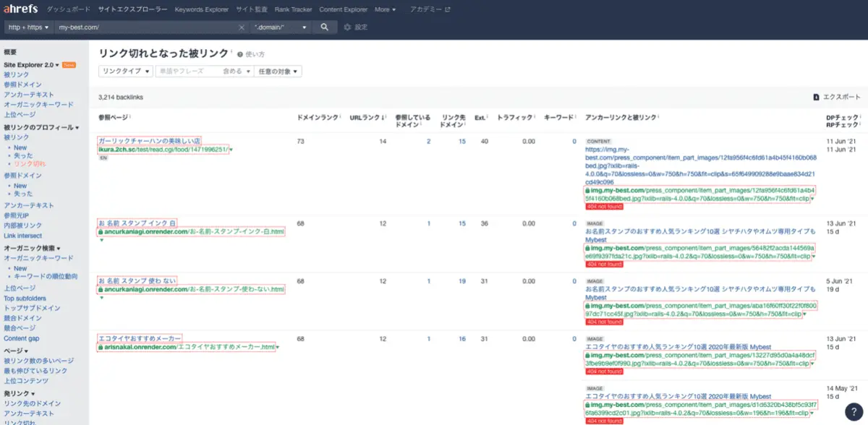Click the search magnifier button
The width and height of the screenshot is (868, 425).
coord(325,27)
